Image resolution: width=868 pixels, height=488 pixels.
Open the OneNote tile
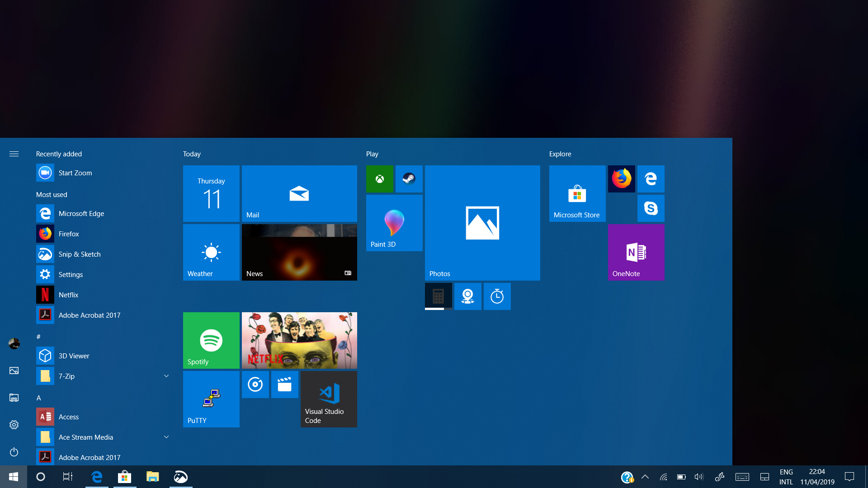[x=636, y=252]
